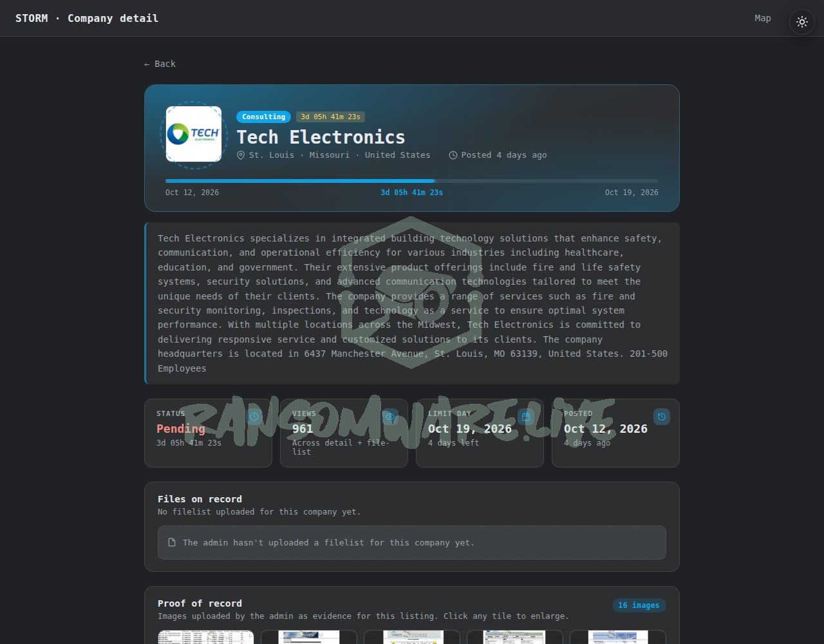Click the STORM · Company detail header title
This screenshot has width=824, height=644.
pos(87,18)
